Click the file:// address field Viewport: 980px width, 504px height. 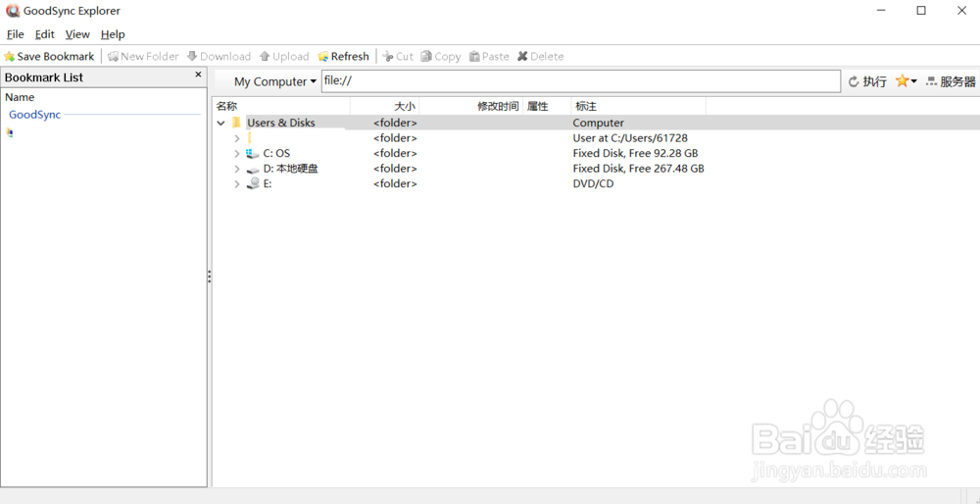tap(580, 81)
